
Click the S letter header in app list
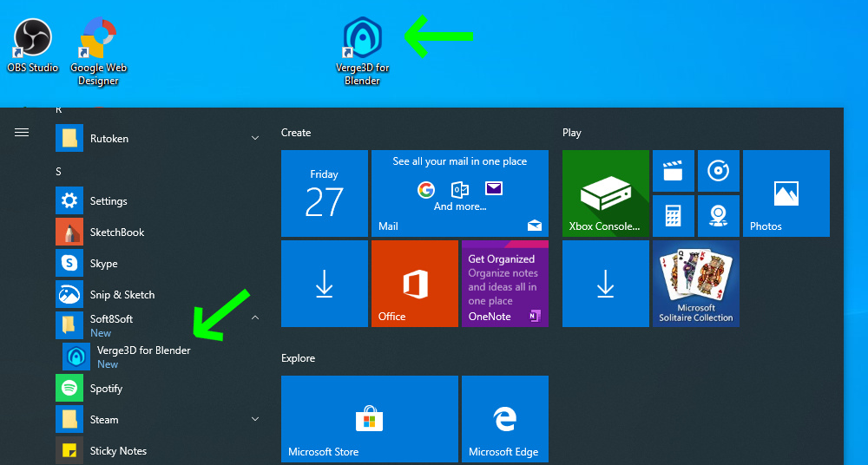(x=58, y=172)
